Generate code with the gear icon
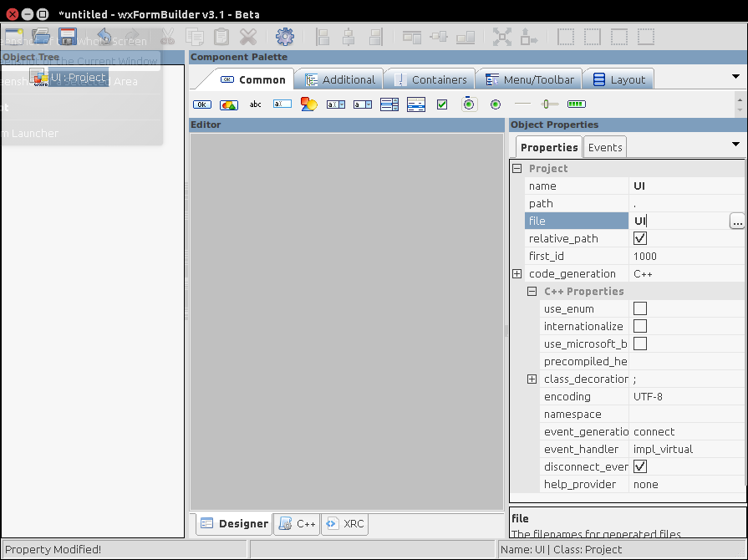 [x=285, y=37]
